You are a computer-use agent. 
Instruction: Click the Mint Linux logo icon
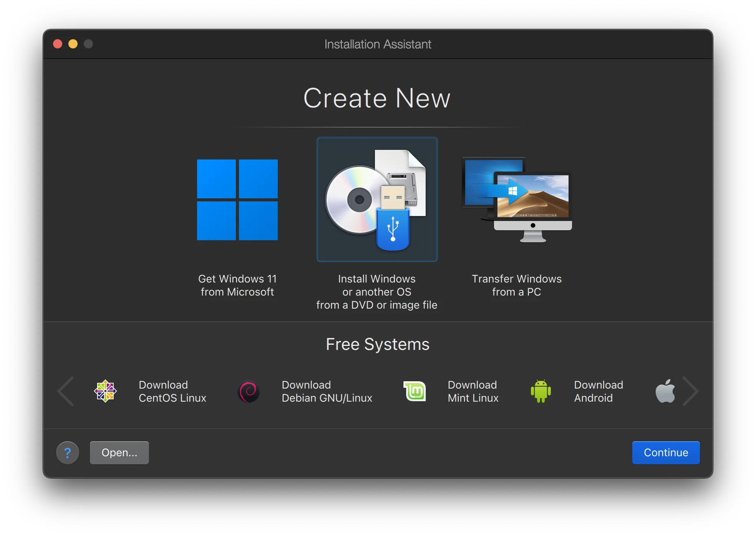415,391
